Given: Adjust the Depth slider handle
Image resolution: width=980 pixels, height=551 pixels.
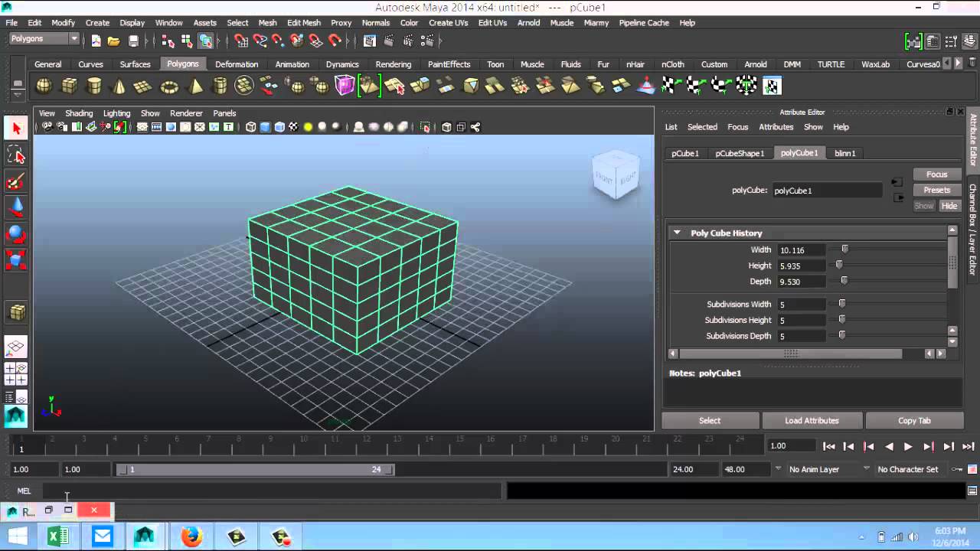Looking at the screenshot, I should [x=844, y=281].
